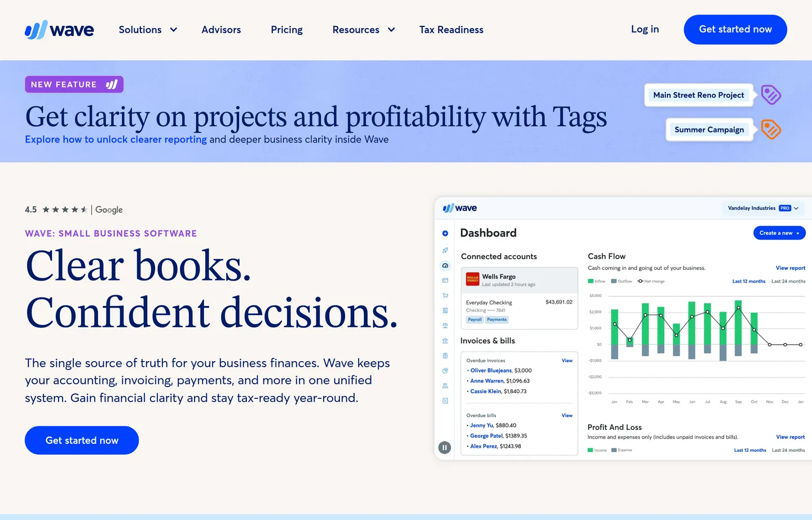812x520 pixels.
Task: Click the Wells Fargo logo icon
Action: tap(473, 279)
